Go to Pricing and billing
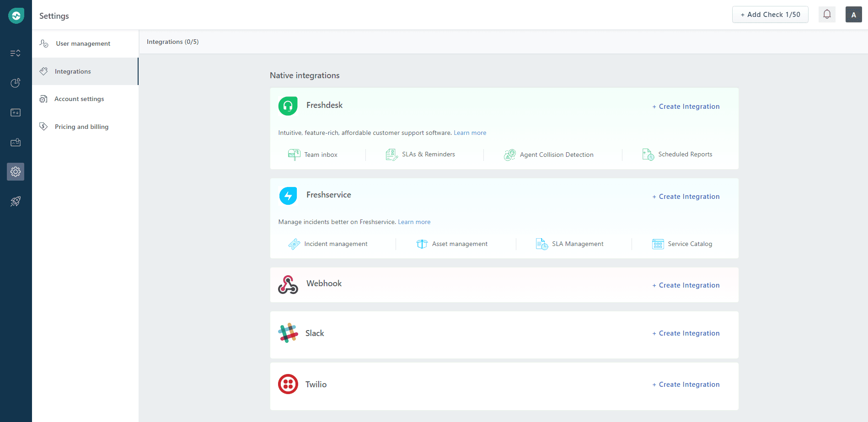The height and width of the screenshot is (422, 868). pyautogui.click(x=85, y=127)
